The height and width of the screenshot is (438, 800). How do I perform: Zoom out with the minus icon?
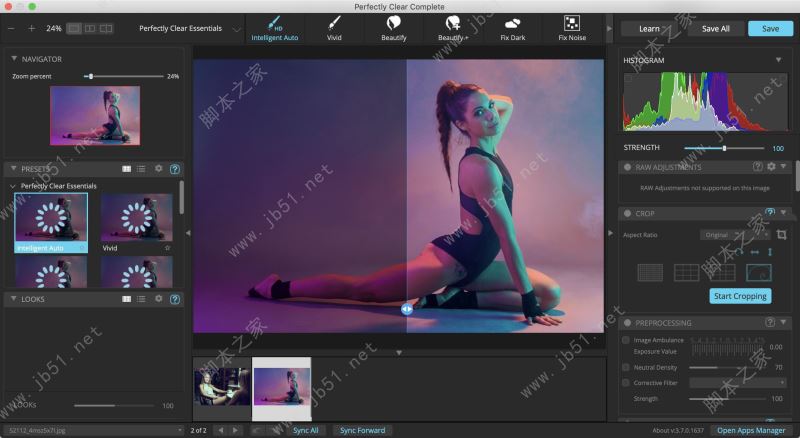coord(12,29)
